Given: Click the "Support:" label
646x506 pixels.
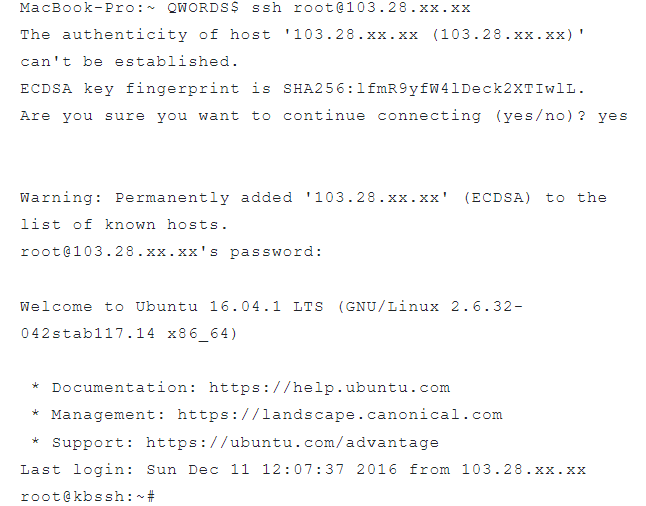Looking at the screenshot, I should point(93,442).
